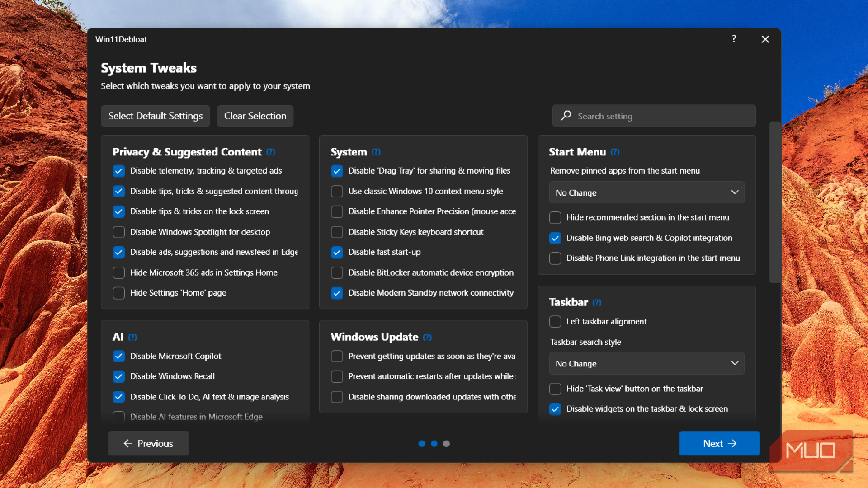Proceed with the Next button
Image resolution: width=868 pixels, height=488 pixels.
click(x=719, y=443)
